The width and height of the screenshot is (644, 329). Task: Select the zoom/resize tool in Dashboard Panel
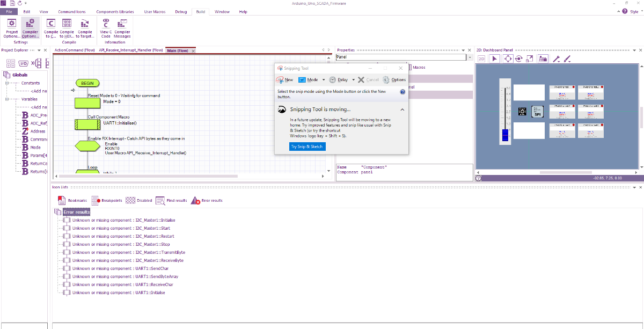[530, 59]
